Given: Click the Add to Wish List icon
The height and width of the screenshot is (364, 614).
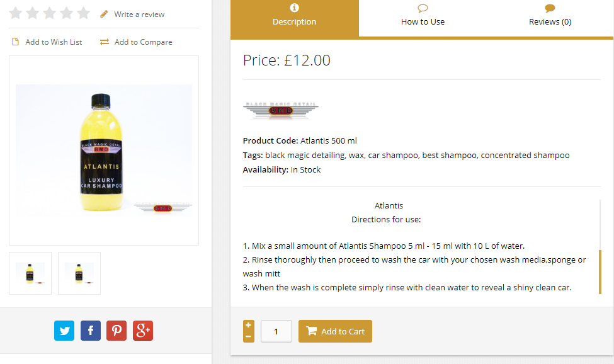Looking at the screenshot, I should (x=16, y=42).
